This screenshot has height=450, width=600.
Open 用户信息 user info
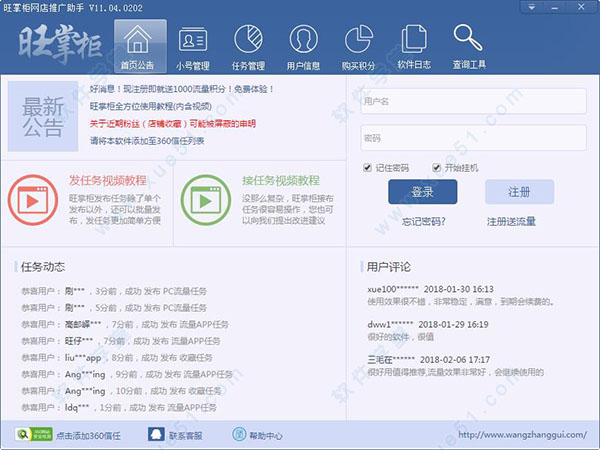click(303, 47)
